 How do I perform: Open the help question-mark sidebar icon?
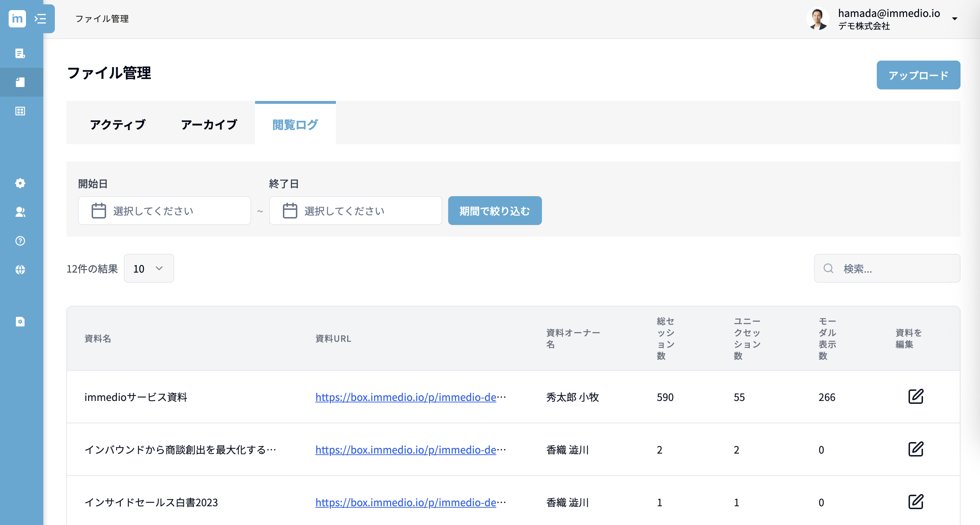tap(20, 241)
